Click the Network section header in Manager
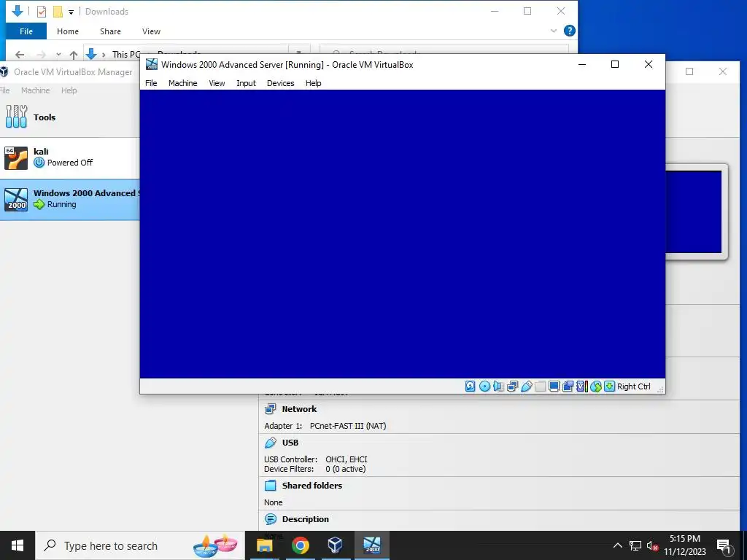This screenshot has height=560, width=747. coord(299,409)
